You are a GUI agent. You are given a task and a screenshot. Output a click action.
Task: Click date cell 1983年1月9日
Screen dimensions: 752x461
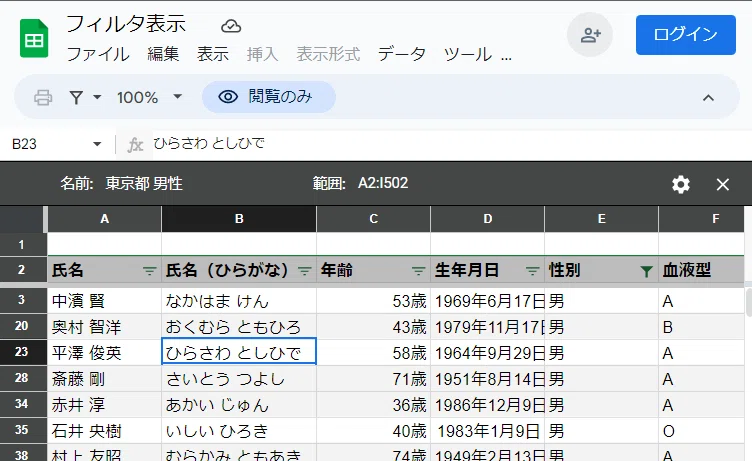point(487,430)
